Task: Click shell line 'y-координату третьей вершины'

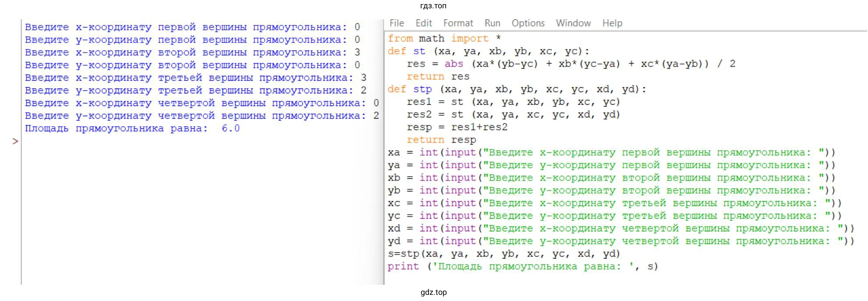Action: [195, 91]
